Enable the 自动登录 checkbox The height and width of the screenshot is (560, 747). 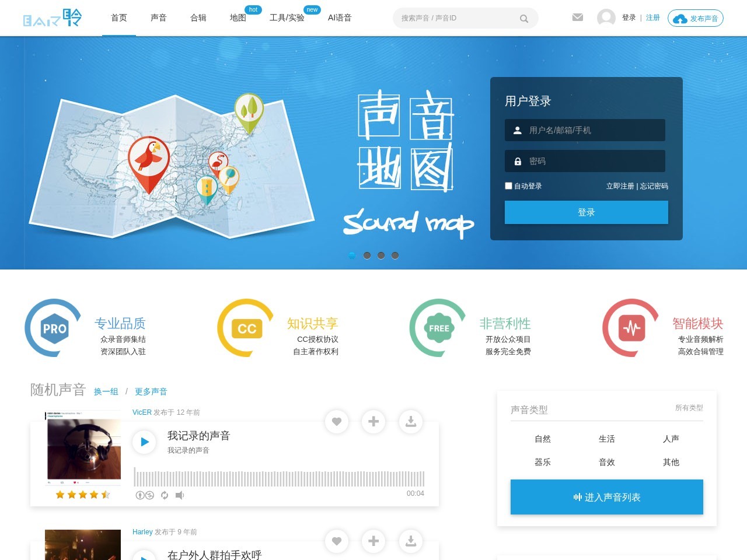click(508, 185)
